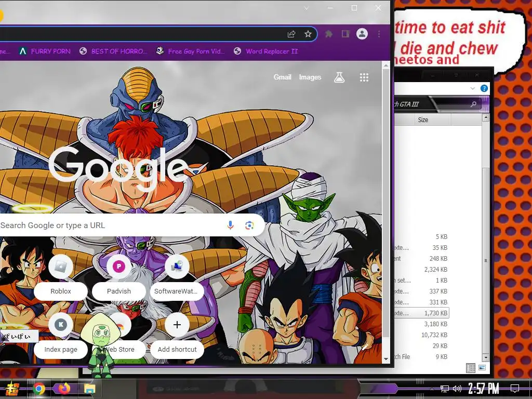Click the search magnifier in GTA III Explorer

tap(473, 104)
